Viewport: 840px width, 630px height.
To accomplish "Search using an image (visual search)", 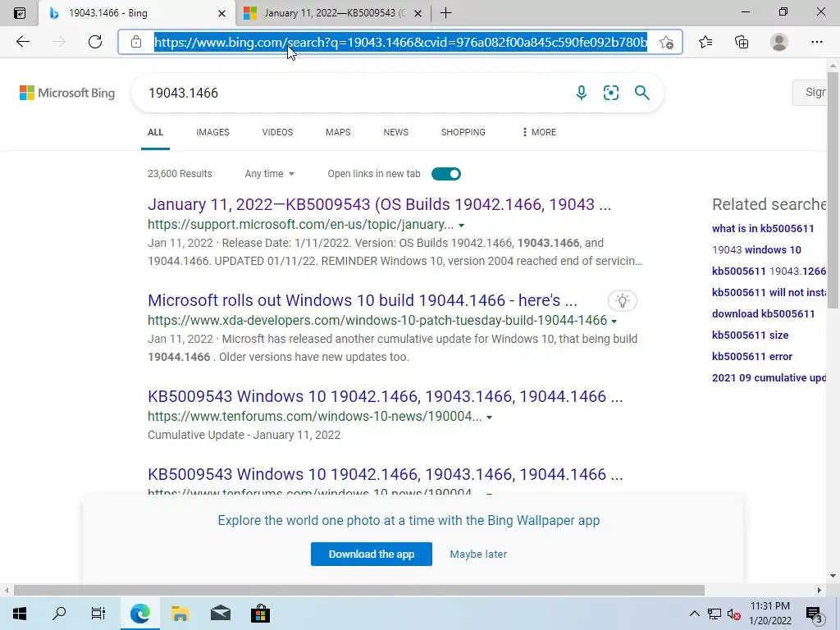I will [610, 93].
